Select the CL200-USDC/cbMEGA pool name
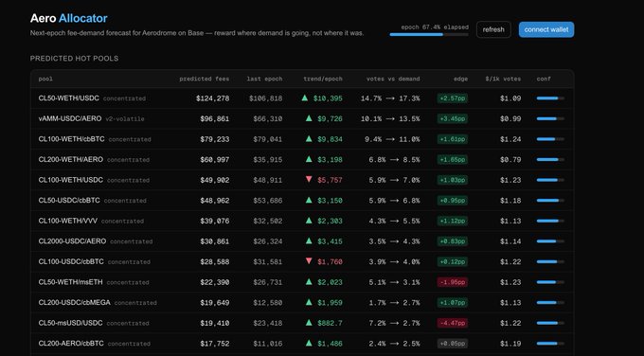Viewport: 644px width, 356px height. (74, 303)
